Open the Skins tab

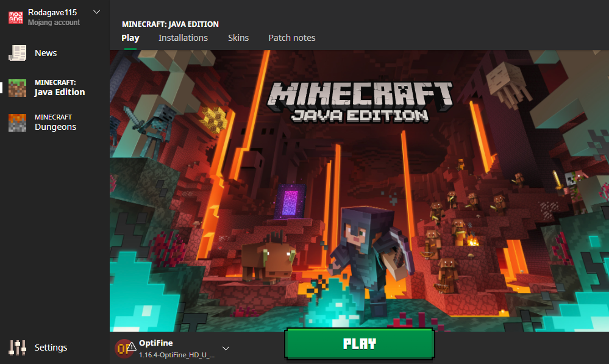(238, 38)
